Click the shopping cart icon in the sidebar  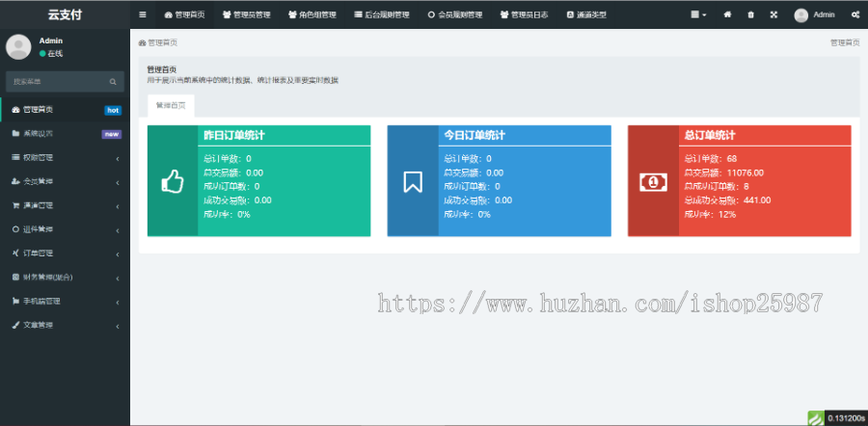coord(15,205)
